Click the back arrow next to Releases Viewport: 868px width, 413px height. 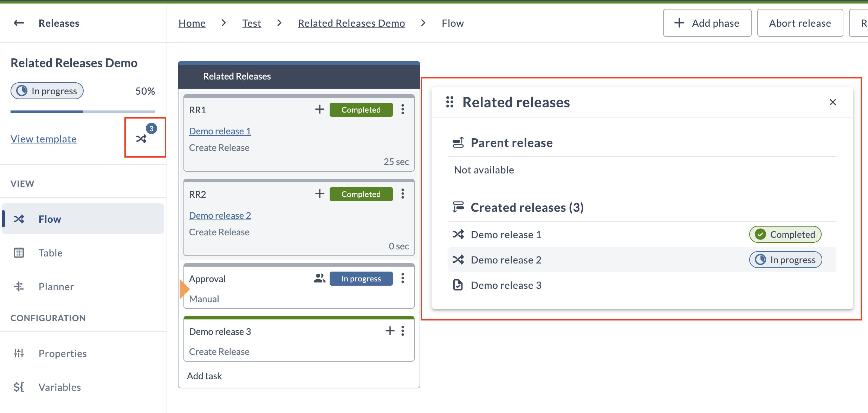pos(19,23)
